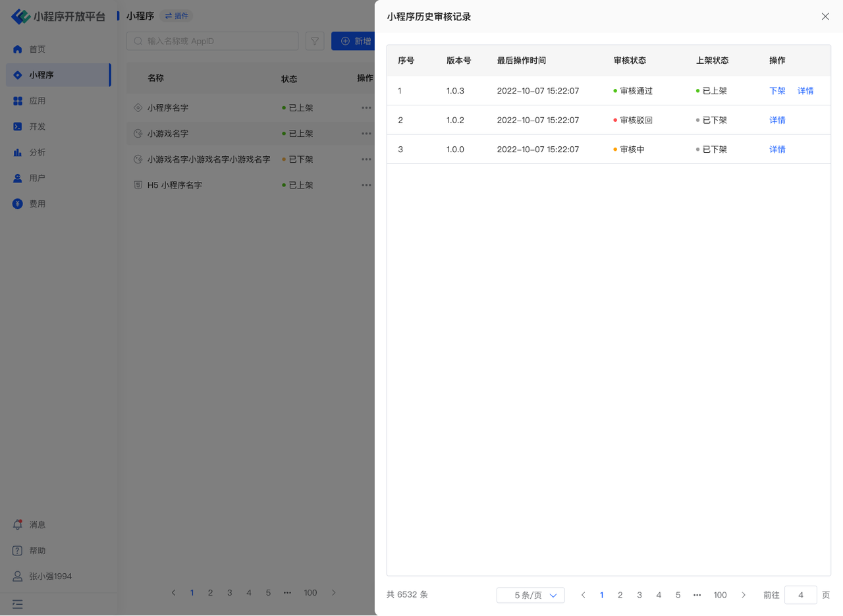Click 下架 for version 1.0.3
This screenshot has height=616, width=843.
(777, 91)
